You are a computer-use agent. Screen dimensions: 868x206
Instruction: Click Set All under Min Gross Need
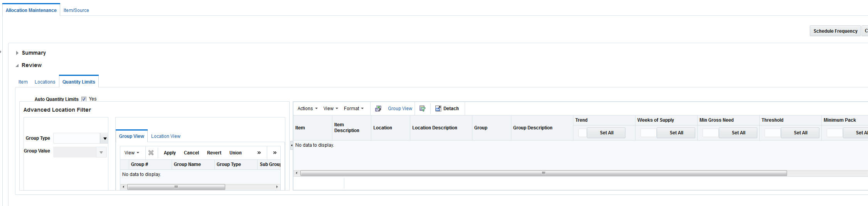pos(738,133)
